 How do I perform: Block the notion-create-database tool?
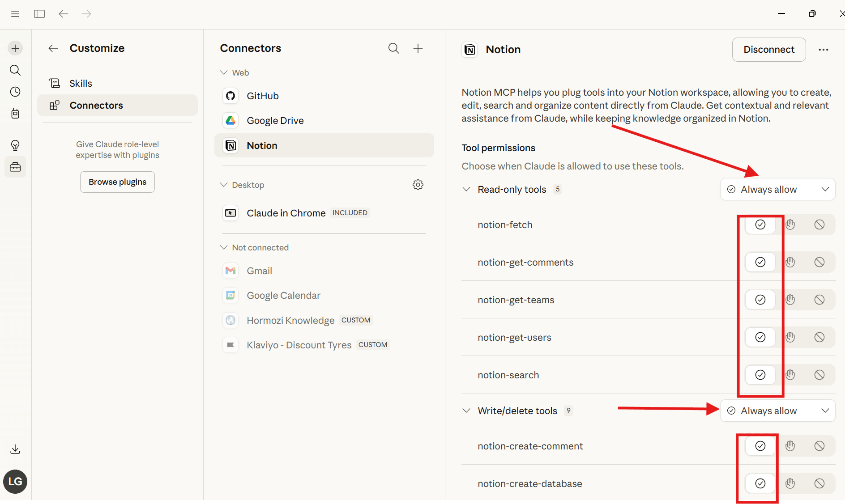[x=819, y=484]
